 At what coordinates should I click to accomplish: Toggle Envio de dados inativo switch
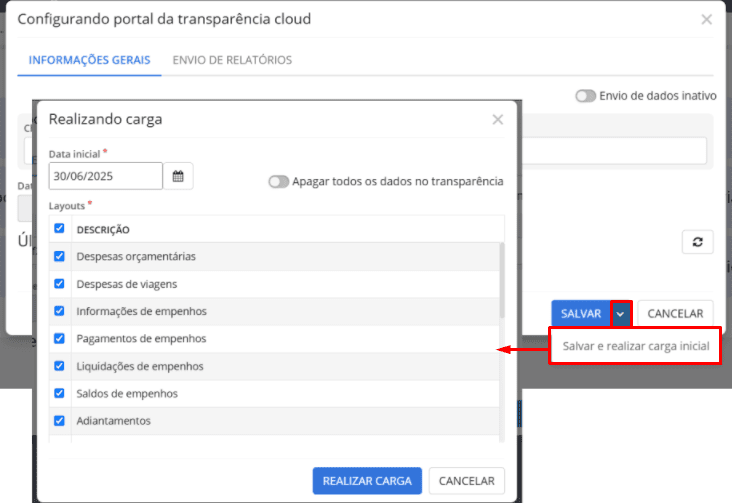tap(585, 96)
